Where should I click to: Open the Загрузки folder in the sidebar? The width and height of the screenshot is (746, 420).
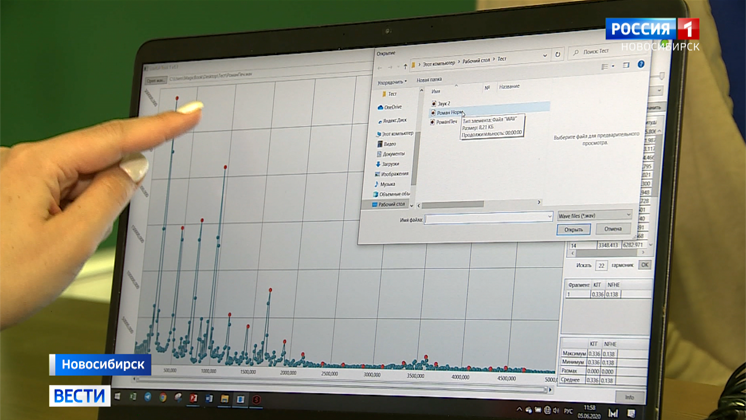pos(387,164)
